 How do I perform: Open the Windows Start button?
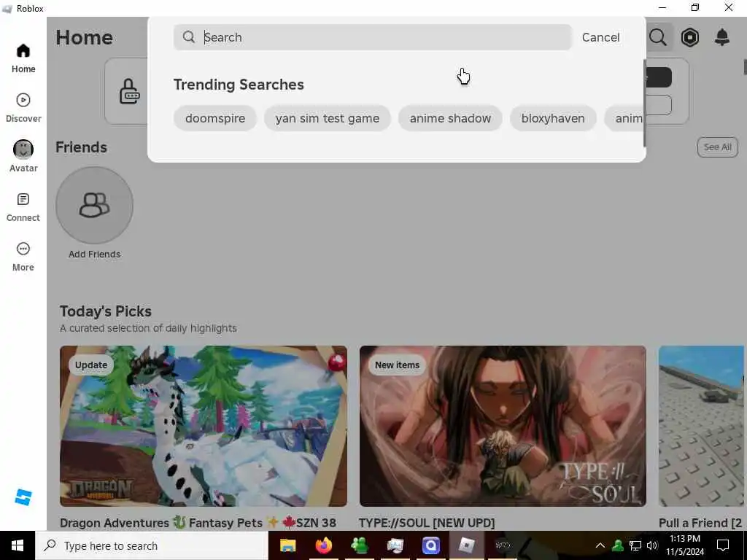tap(18, 545)
